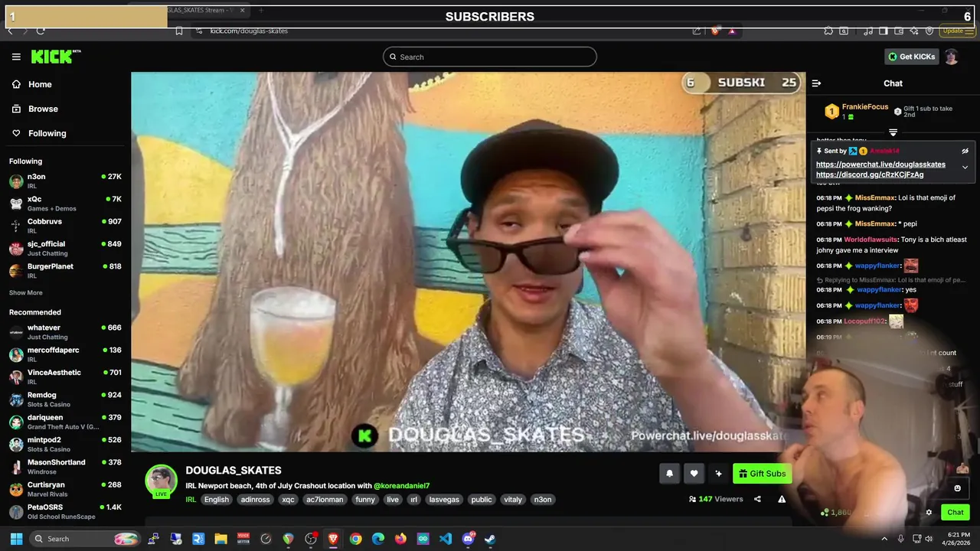Open the powerchat.live/douglasskates link
Viewport: 980px width, 551px height.
click(880, 165)
